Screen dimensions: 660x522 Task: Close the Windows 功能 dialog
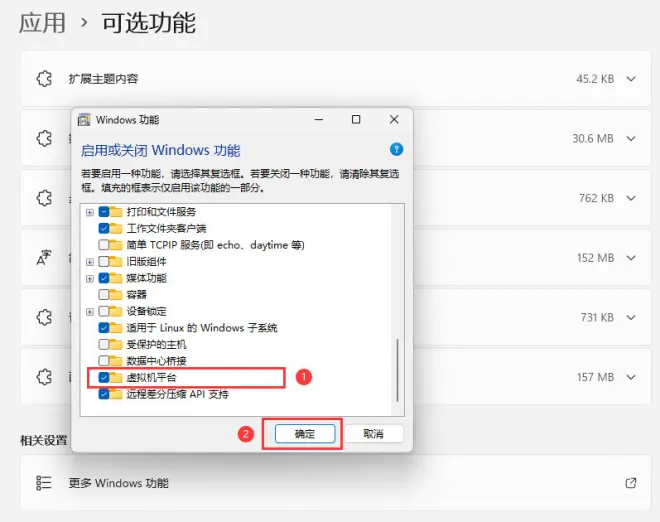tap(394, 120)
